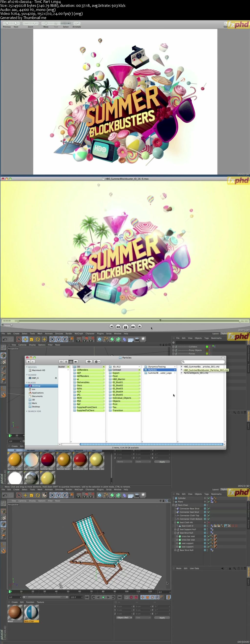Switch Finder to column view
250x644 pixels.
(71, 362)
